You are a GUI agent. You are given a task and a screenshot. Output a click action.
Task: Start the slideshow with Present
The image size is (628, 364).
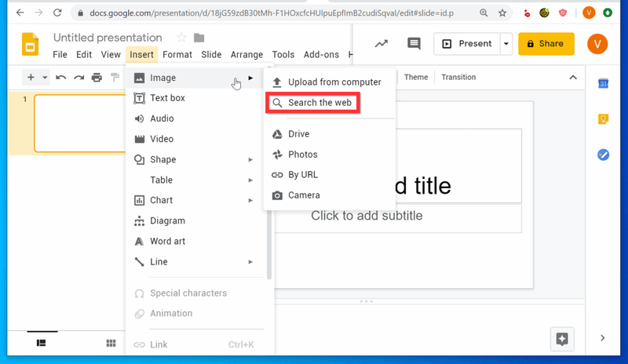click(x=467, y=44)
